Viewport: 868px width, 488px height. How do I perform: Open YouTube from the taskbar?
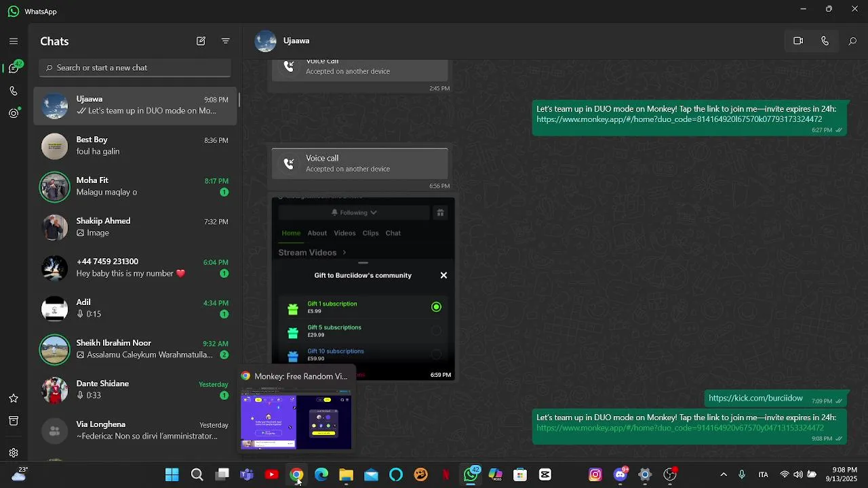tap(272, 474)
